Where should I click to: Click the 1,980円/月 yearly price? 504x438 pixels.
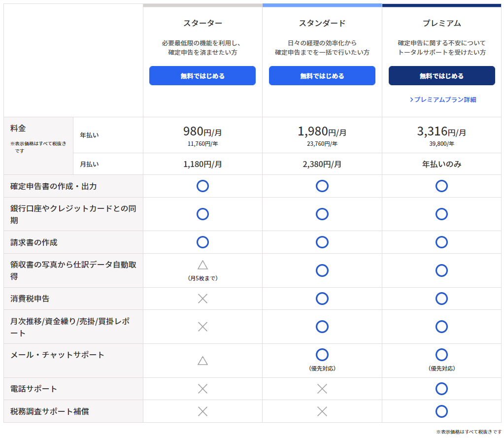[322, 132]
